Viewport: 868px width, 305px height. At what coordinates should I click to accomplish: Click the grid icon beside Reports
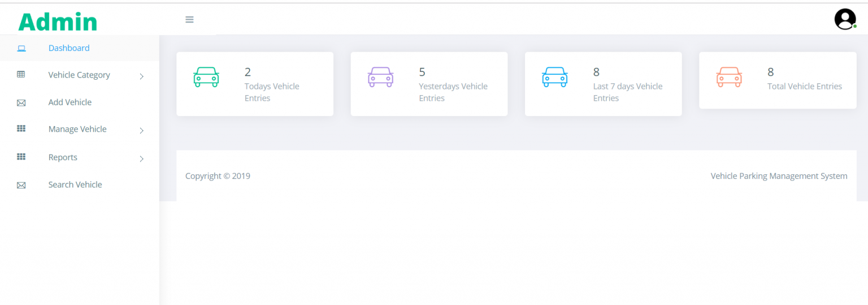[21, 157]
